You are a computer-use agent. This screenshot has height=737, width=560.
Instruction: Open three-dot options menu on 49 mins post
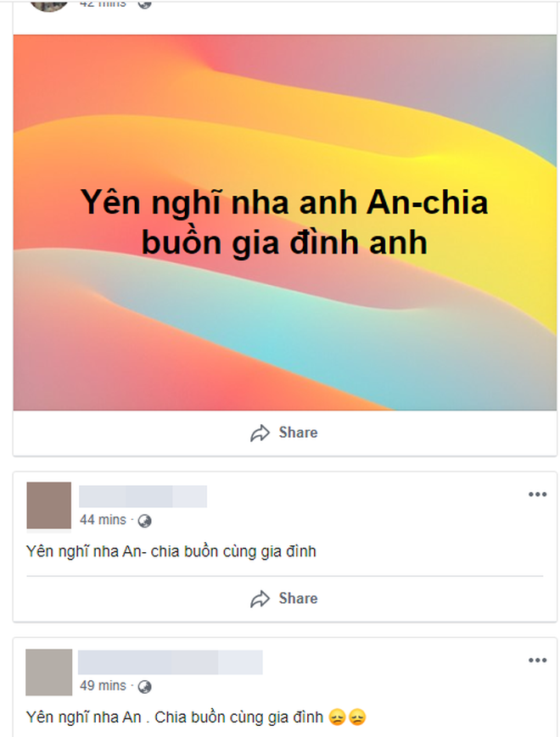click(537, 660)
